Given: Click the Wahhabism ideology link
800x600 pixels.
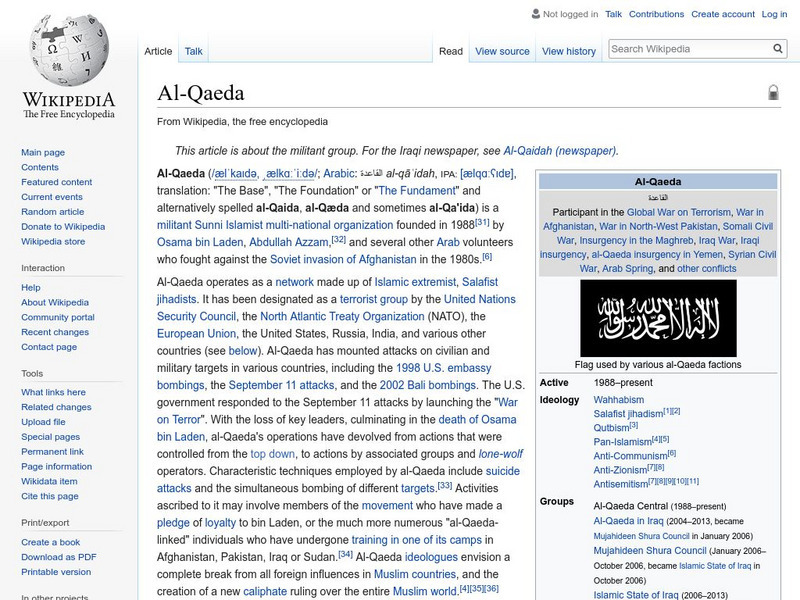Looking at the screenshot, I should (618, 399).
